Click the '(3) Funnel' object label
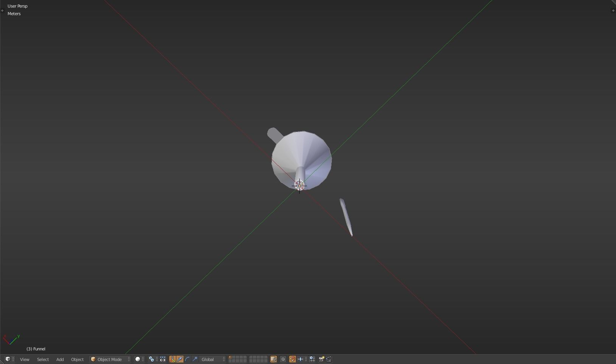 coord(36,349)
